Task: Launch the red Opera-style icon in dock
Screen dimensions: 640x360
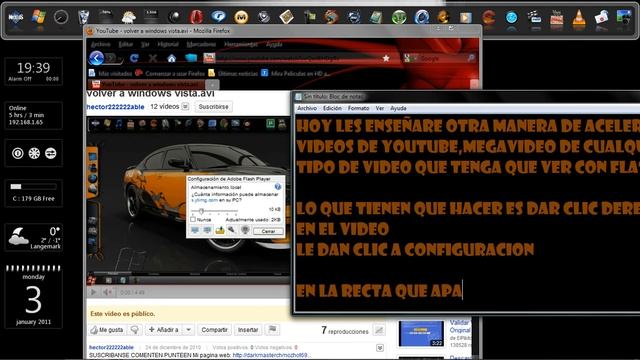Action: [196, 17]
